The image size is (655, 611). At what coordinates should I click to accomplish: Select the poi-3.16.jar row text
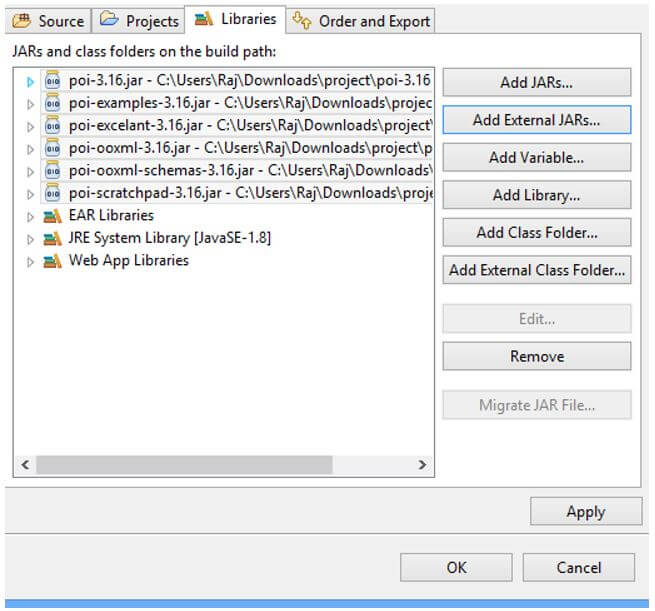249,80
